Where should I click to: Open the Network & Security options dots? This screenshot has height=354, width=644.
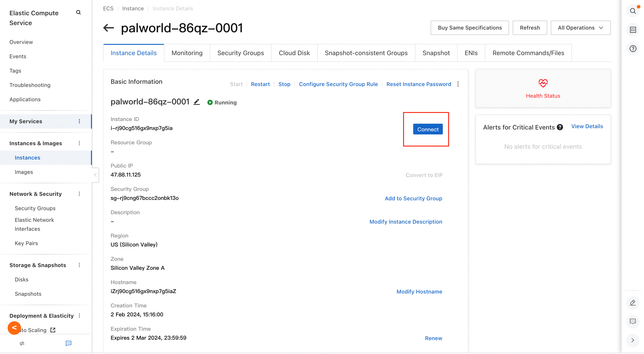(79, 194)
